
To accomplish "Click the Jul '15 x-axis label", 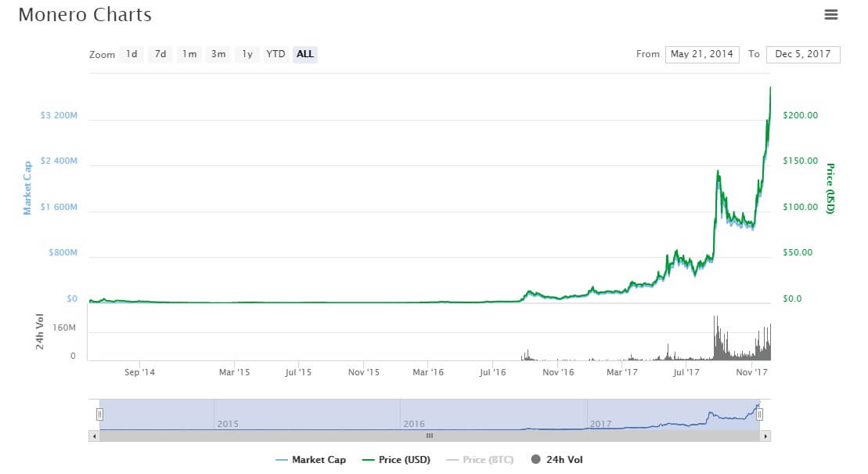I will 298,372.
